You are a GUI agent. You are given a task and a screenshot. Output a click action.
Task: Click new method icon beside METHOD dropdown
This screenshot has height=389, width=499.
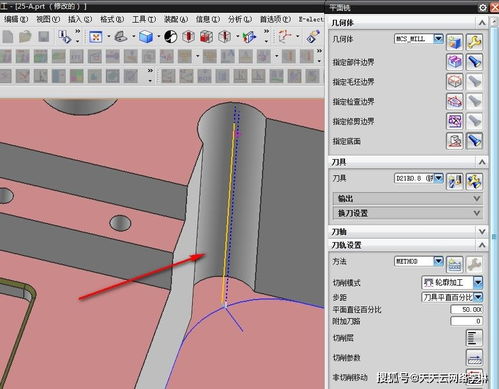click(x=455, y=264)
